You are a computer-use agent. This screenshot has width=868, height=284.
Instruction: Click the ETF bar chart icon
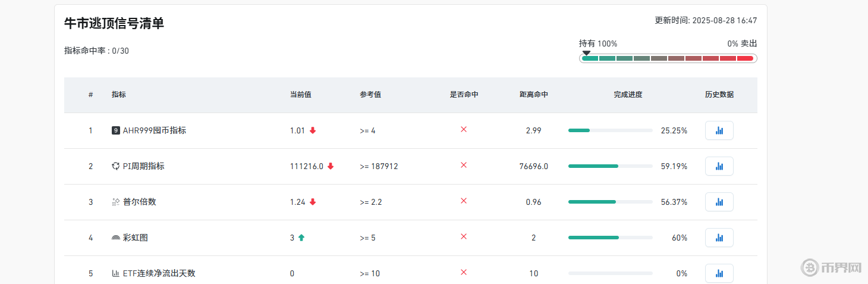[x=116, y=273]
